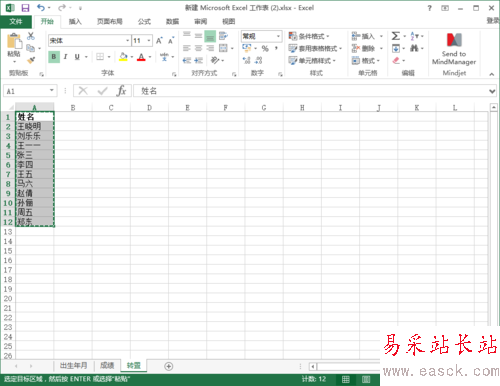Image resolution: width=500 pixels, height=386 pixels.
Task: Switch to the 数据 Data tab
Action: point(172,22)
